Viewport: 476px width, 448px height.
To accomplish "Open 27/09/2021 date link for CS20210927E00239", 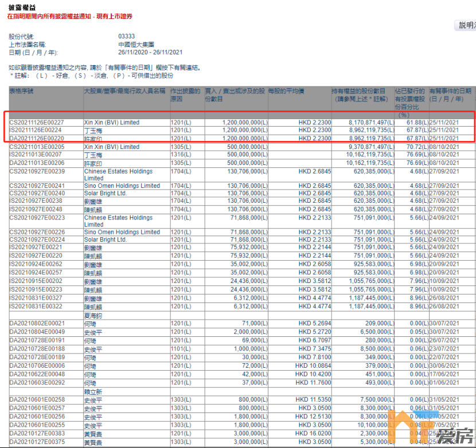I will click(444, 171).
